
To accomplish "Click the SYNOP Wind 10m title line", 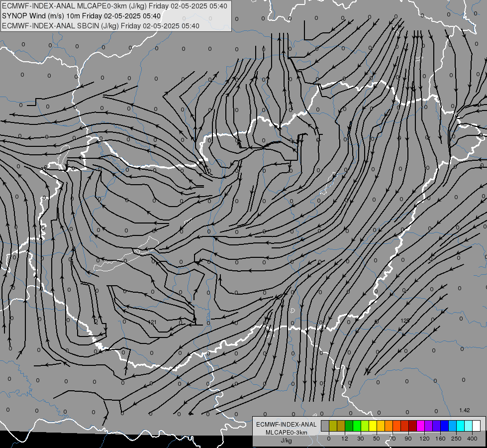I will [82, 16].
